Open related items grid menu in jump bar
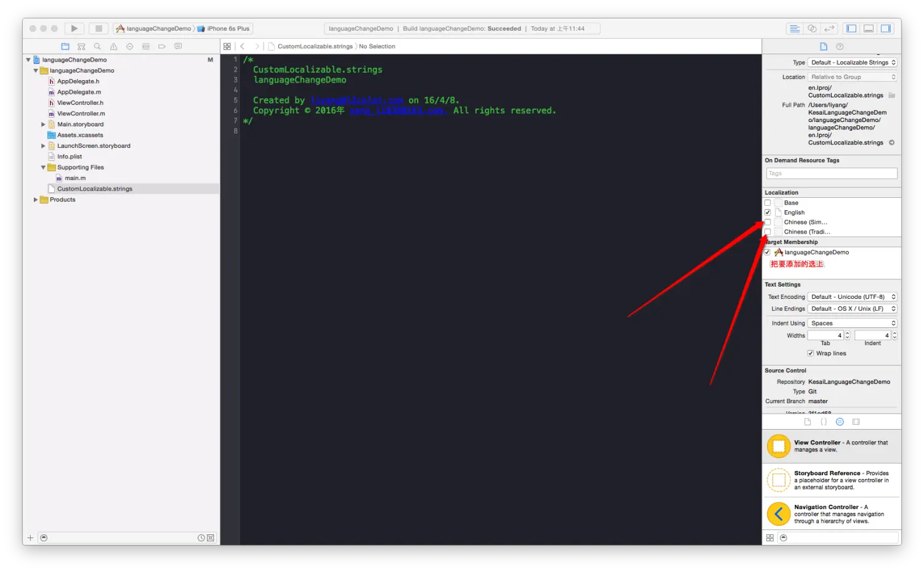The height and width of the screenshot is (572, 924). point(227,46)
